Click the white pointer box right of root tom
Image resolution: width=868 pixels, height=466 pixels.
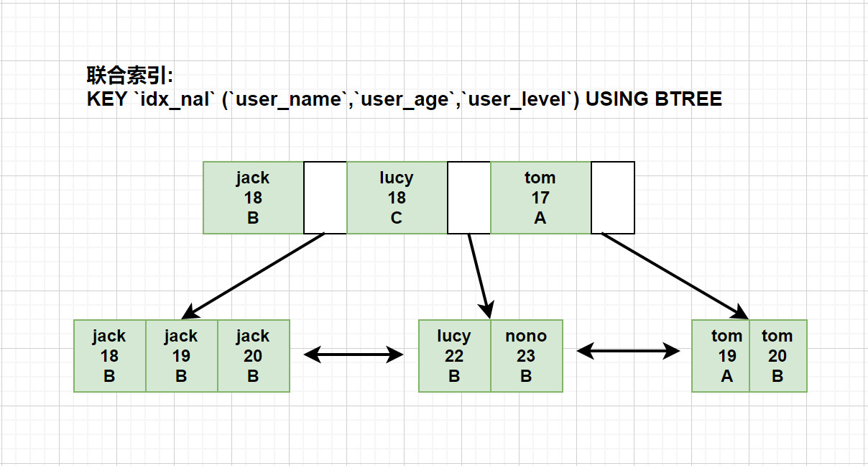pos(613,198)
